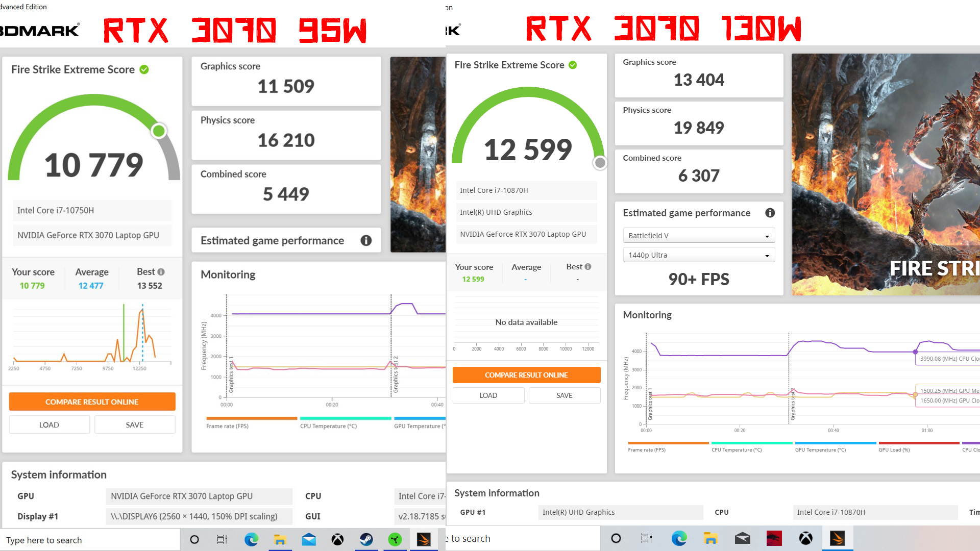Viewport: 980px width, 551px height.
Task: Click info icon beside right Estimated game performance
Action: click(770, 213)
